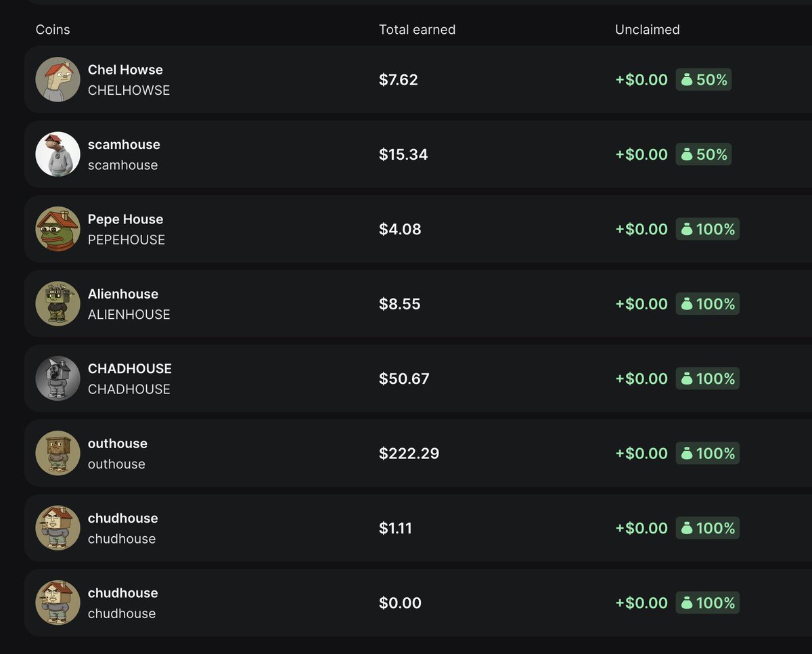Open the Pepe House coin name link

click(125, 219)
